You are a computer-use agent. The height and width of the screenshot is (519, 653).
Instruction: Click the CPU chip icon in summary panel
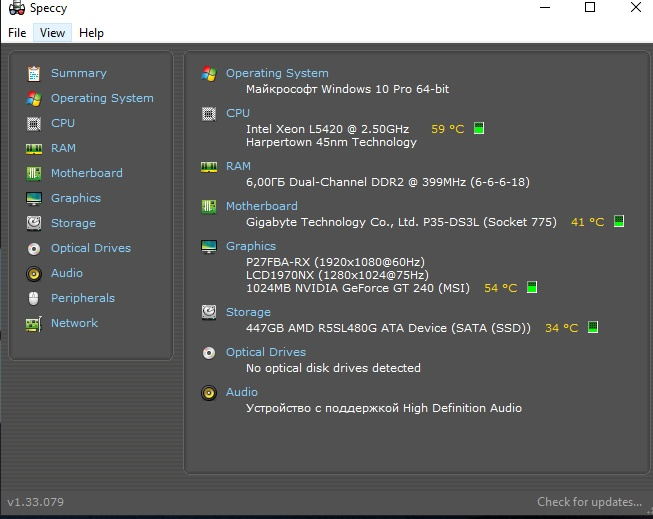pos(209,114)
